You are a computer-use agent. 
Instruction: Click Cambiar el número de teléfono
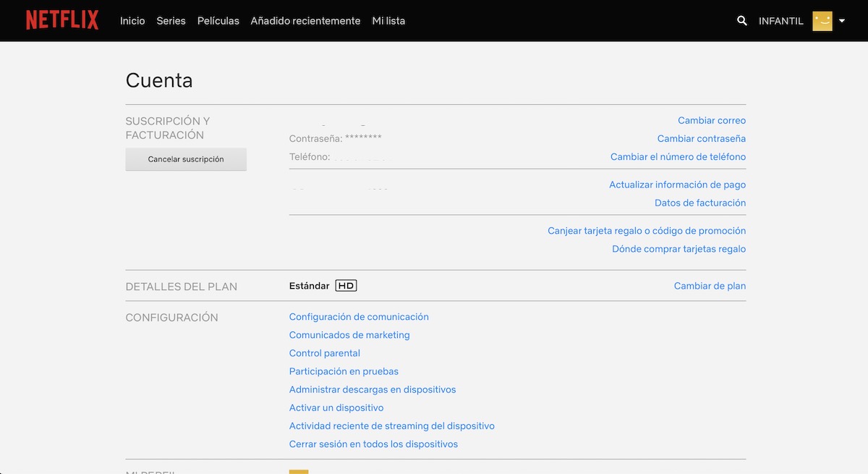click(x=678, y=157)
